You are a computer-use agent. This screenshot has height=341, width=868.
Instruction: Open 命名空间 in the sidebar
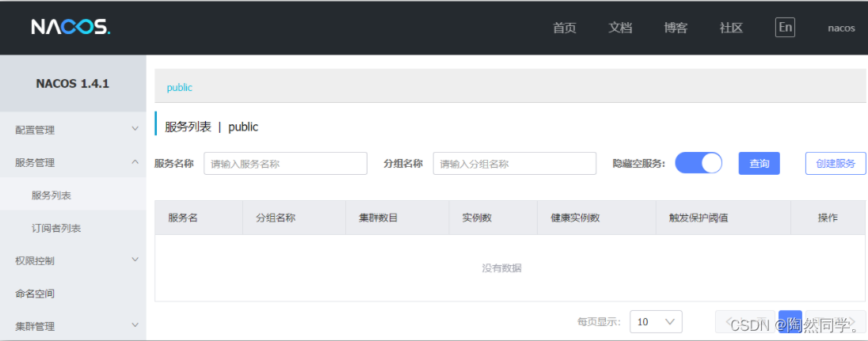coord(35,294)
